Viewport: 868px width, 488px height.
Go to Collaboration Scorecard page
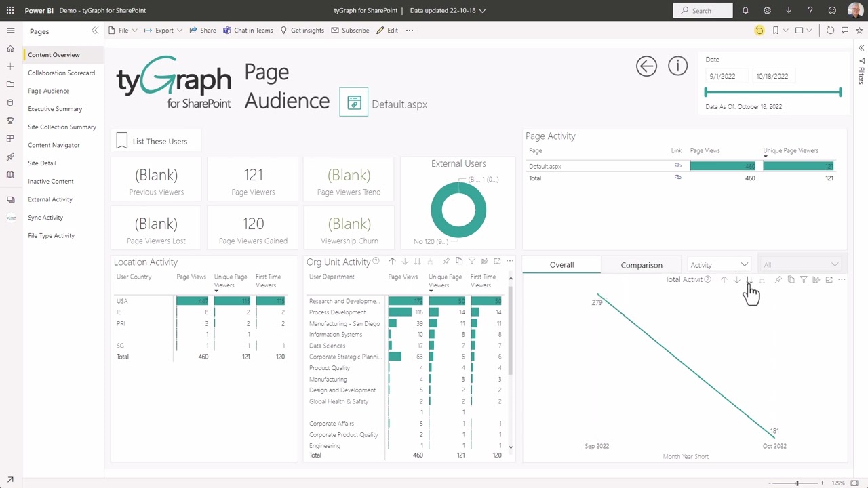(x=62, y=73)
